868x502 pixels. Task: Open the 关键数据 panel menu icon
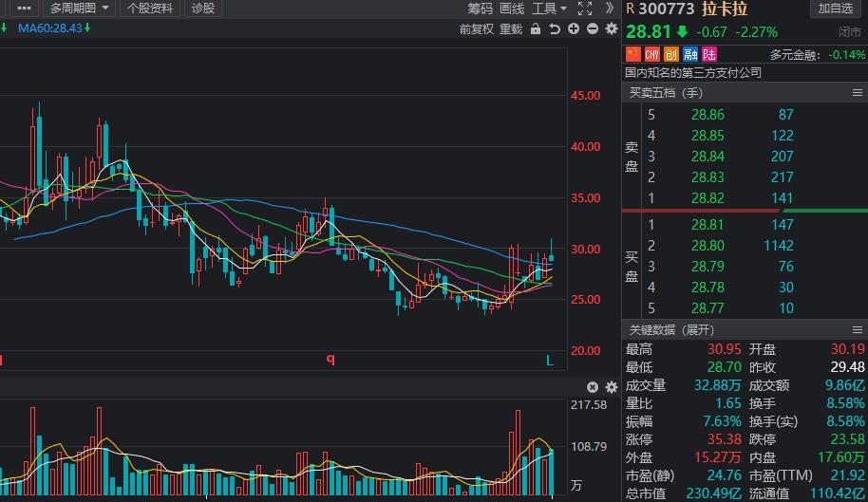(x=858, y=329)
